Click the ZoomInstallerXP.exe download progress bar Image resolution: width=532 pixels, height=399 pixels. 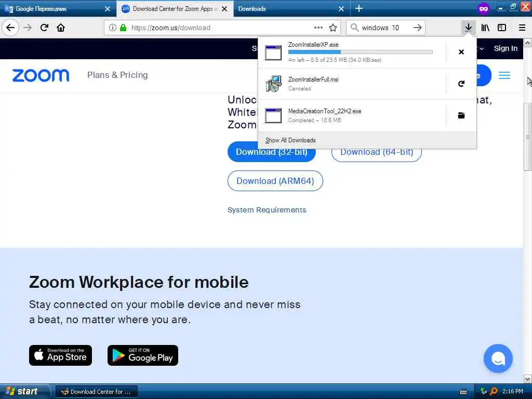pyautogui.click(x=361, y=52)
